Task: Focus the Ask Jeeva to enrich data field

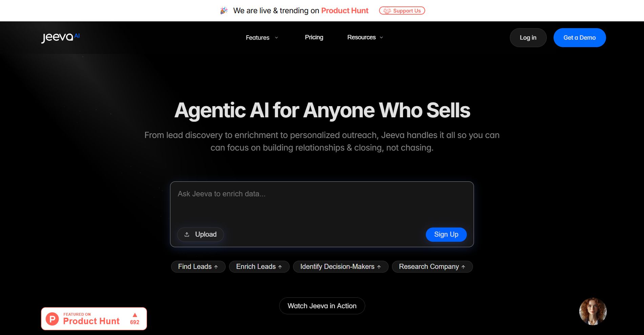Action: 322,203
